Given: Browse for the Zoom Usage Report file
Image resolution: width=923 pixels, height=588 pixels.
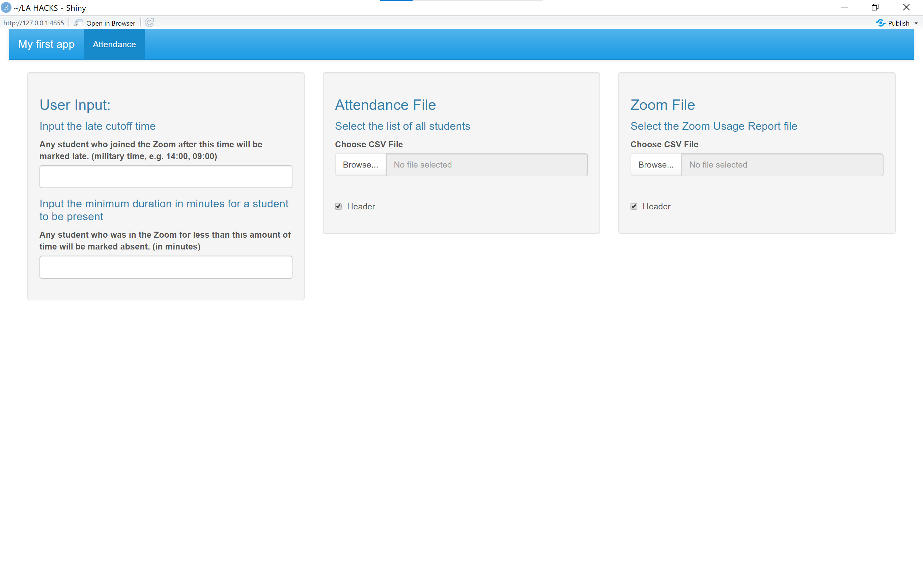Looking at the screenshot, I should [656, 165].
